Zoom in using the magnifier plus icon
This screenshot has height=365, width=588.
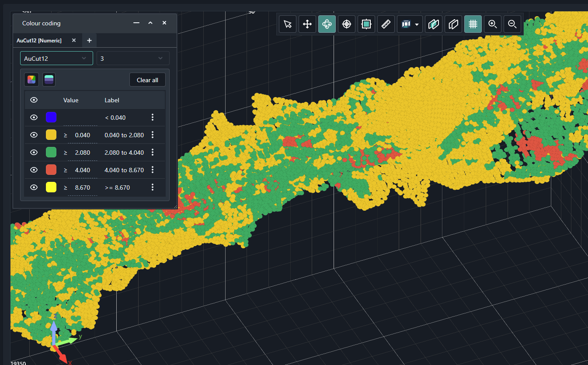coord(493,24)
